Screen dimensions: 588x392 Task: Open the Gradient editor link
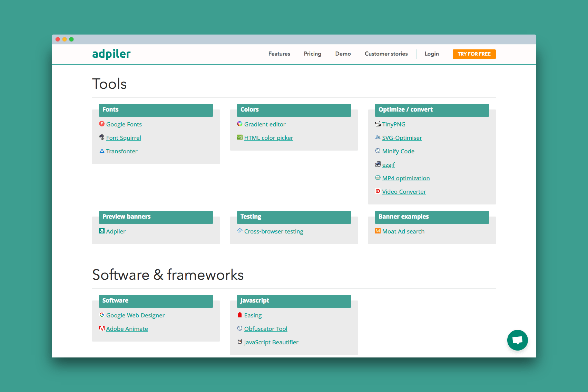pos(265,124)
